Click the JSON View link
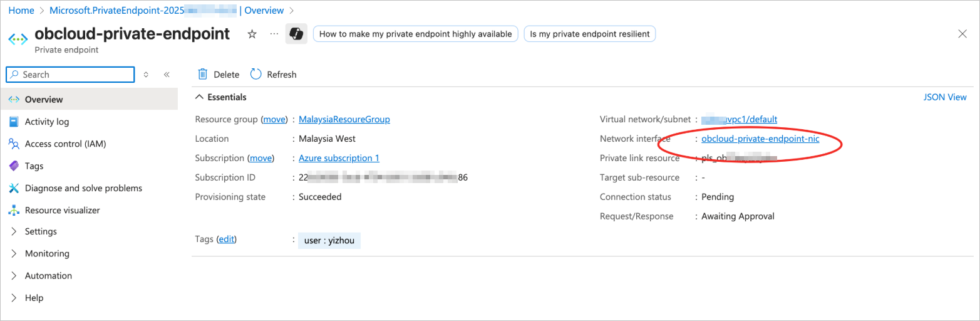 (x=945, y=97)
